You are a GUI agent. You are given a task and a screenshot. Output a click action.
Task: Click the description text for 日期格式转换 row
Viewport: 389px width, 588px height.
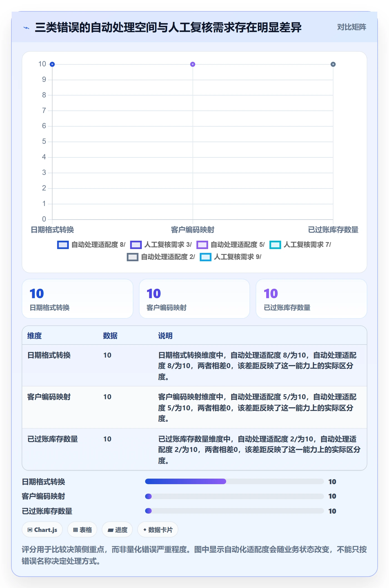click(x=257, y=366)
